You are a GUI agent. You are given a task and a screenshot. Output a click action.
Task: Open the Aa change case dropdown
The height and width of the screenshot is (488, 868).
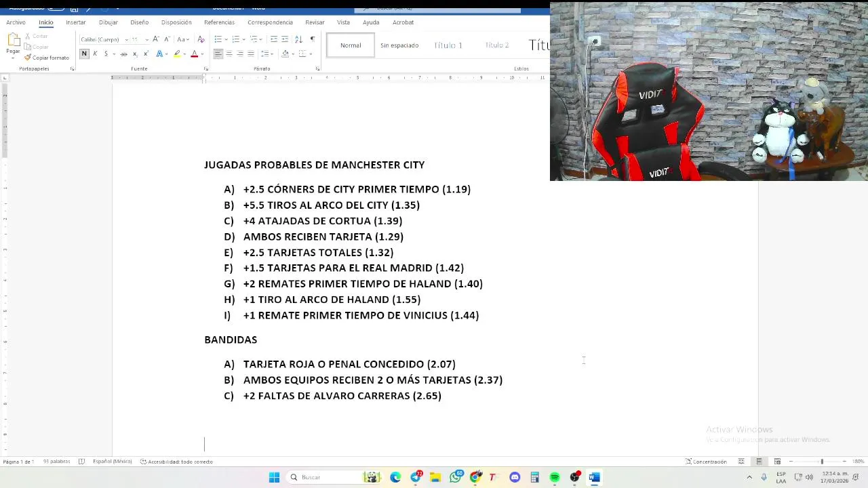click(183, 39)
